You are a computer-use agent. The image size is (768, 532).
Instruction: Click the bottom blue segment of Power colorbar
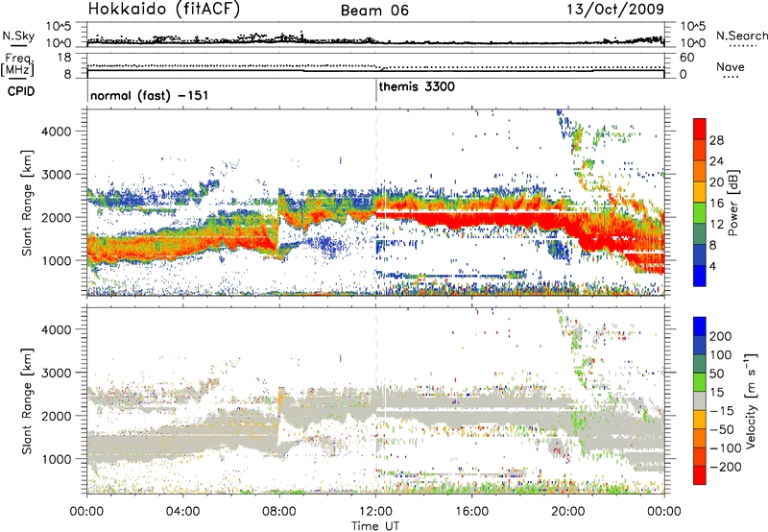pos(700,276)
